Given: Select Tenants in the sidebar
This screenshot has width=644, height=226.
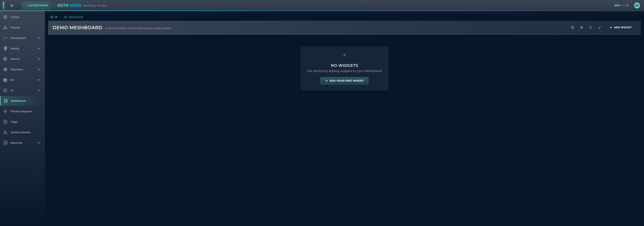Looking at the screenshot, I should tap(15, 28).
